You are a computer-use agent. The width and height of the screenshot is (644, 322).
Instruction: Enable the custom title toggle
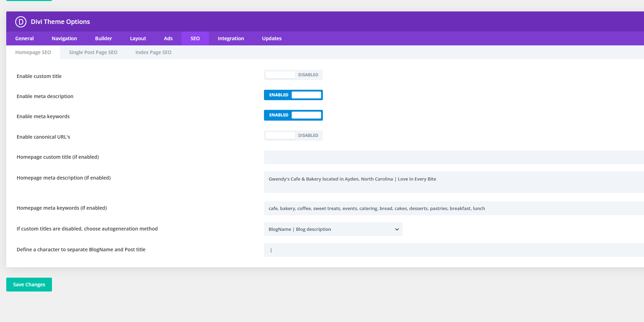click(293, 75)
